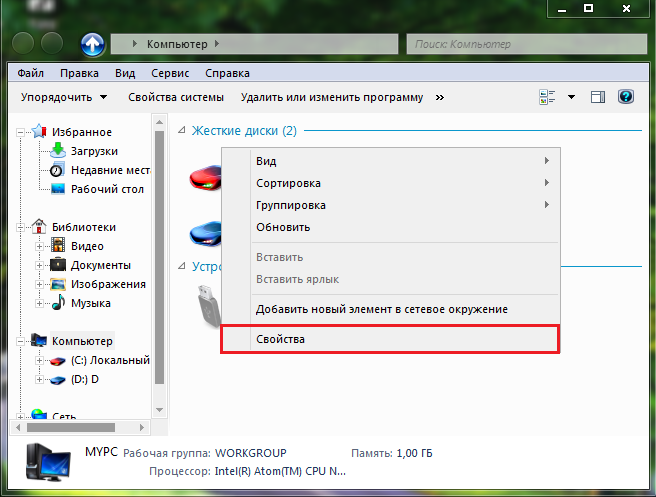Click Свойства системы toolbar button
The image size is (656, 497).
pyautogui.click(x=176, y=97)
